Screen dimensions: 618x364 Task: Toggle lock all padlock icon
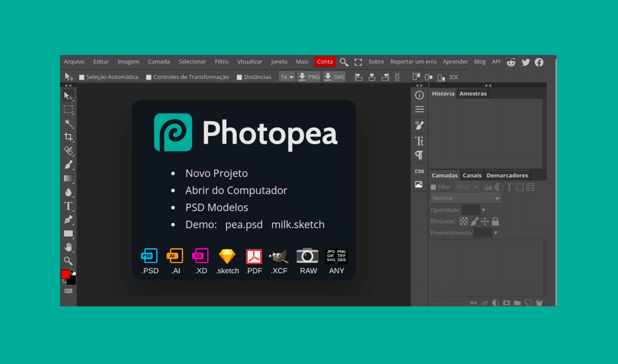click(x=495, y=221)
